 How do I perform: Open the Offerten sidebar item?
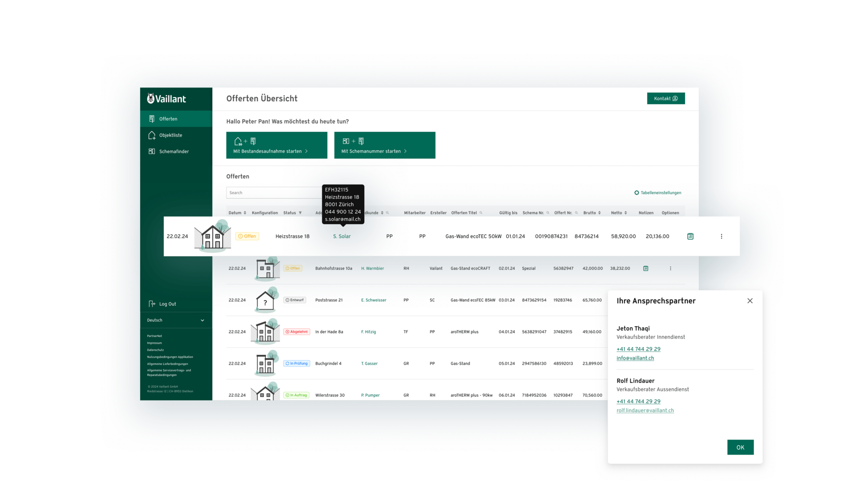click(x=176, y=119)
